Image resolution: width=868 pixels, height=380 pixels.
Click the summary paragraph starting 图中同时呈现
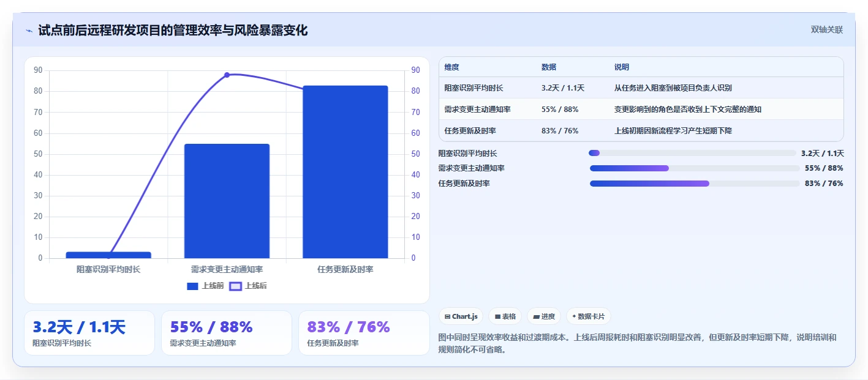click(x=638, y=344)
